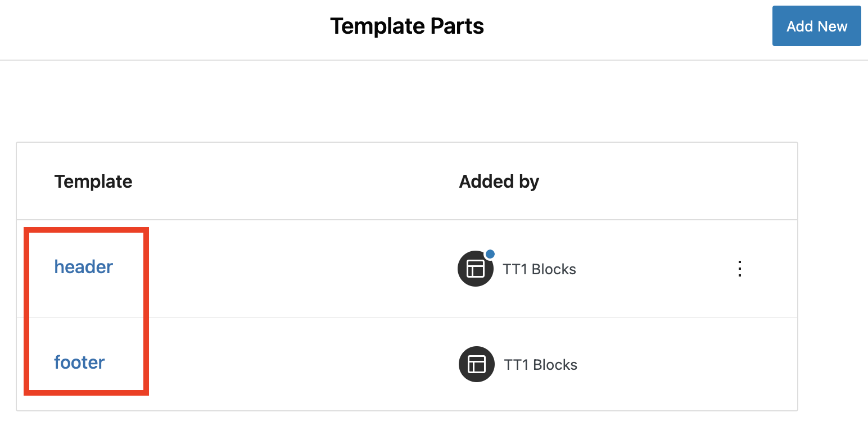Open the header template part
The width and height of the screenshot is (868, 426).
(83, 267)
